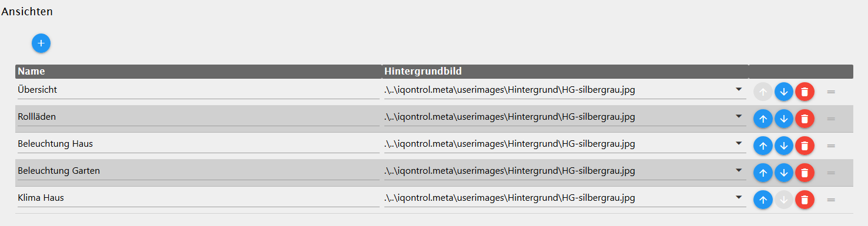Edit the Beleuchtung Garten name field
This screenshot has width=868, height=226.
coord(198,171)
